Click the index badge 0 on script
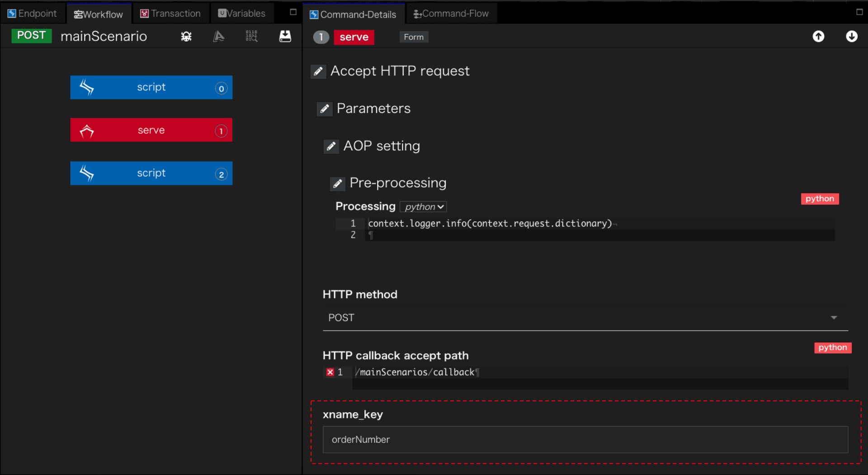Viewport: 868px width, 475px height. (x=221, y=89)
